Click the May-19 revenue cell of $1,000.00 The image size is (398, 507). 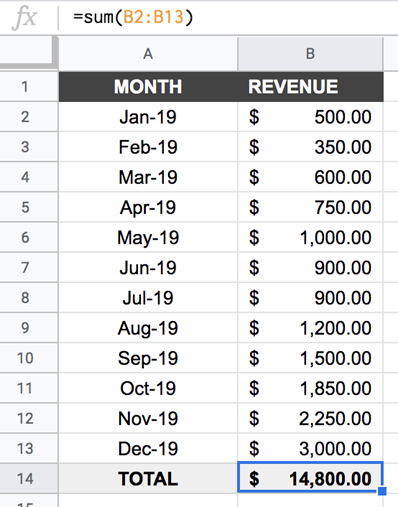(310, 238)
